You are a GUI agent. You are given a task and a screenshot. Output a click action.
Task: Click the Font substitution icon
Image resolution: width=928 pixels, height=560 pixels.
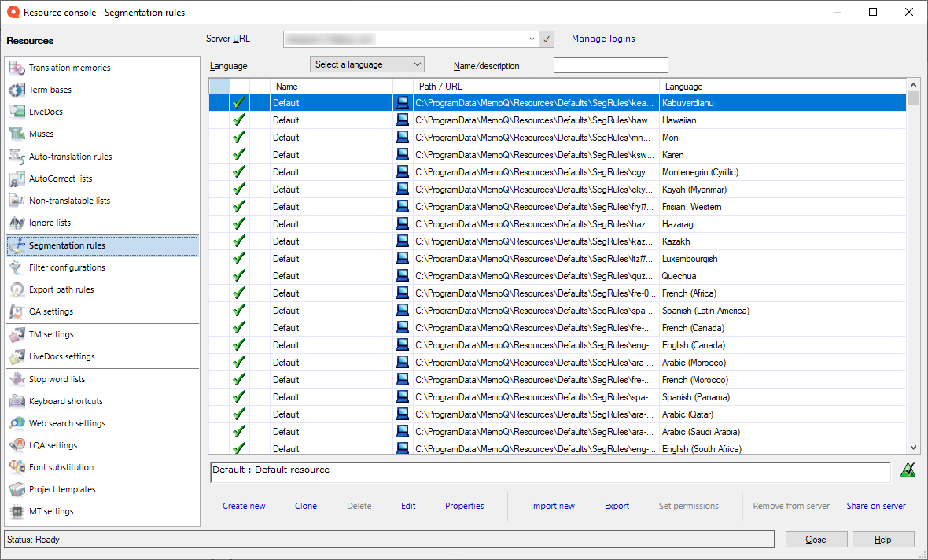coord(17,467)
